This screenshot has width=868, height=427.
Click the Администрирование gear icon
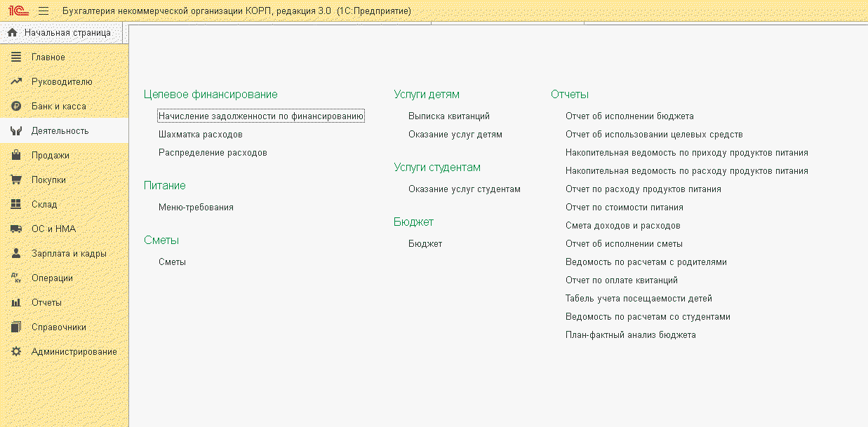(16, 351)
